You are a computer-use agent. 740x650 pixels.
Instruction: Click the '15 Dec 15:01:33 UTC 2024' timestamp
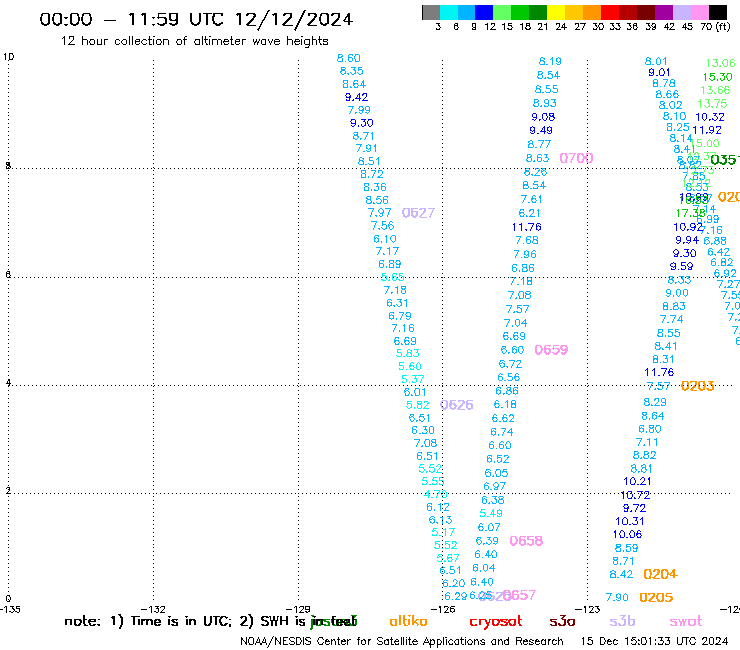pos(654,641)
